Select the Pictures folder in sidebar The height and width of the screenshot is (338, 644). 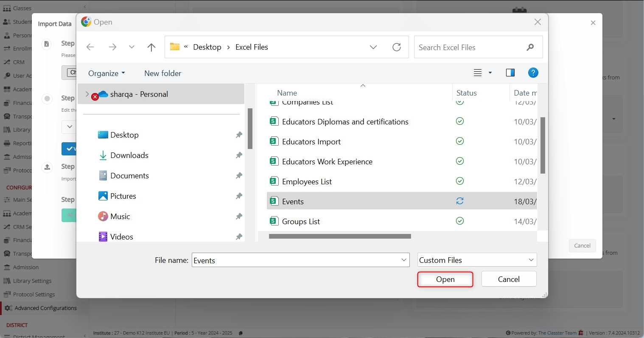(x=123, y=196)
